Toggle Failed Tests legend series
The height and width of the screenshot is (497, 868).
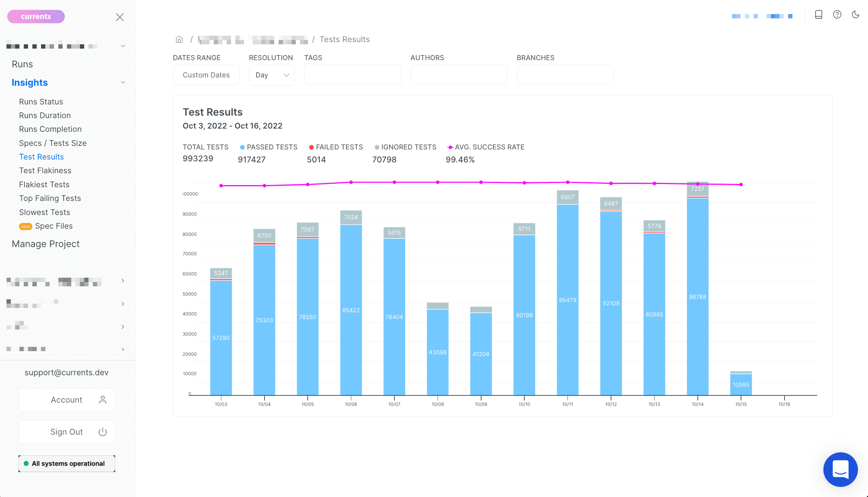click(x=336, y=147)
